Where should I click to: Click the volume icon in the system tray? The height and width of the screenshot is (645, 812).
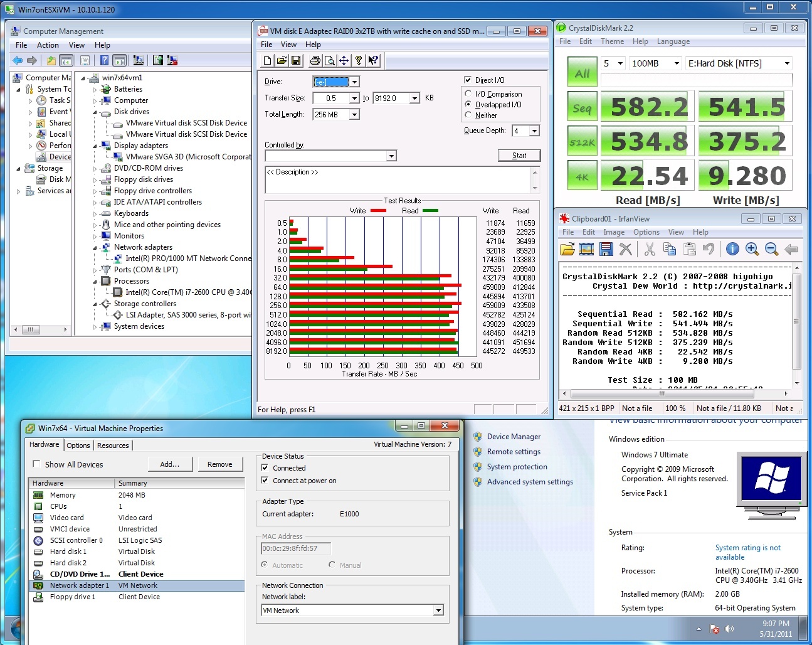click(x=729, y=628)
